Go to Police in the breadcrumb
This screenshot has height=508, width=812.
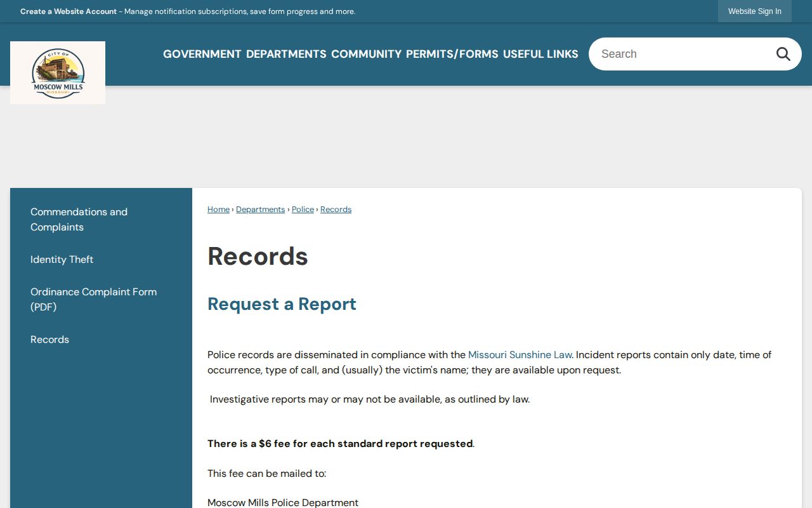303,210
